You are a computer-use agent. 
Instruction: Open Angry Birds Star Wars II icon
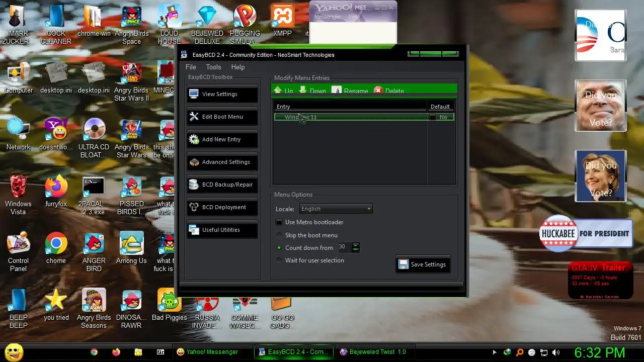131,82
